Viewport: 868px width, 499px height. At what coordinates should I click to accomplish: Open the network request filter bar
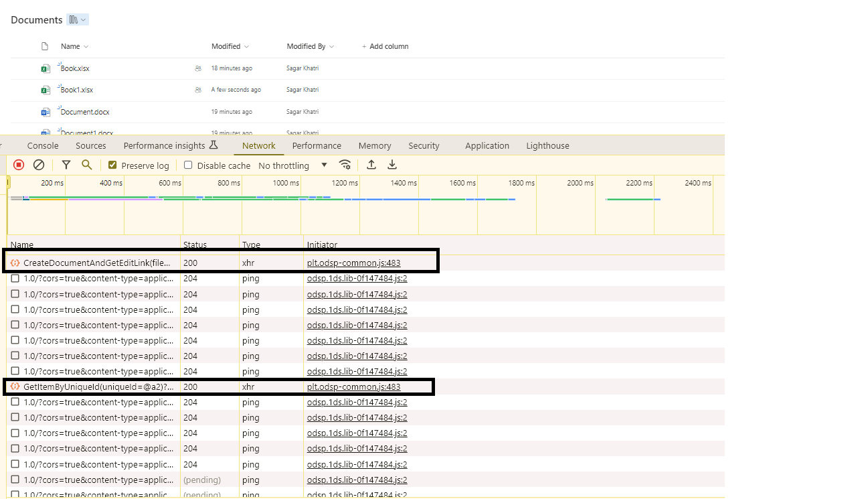[66, 165]
